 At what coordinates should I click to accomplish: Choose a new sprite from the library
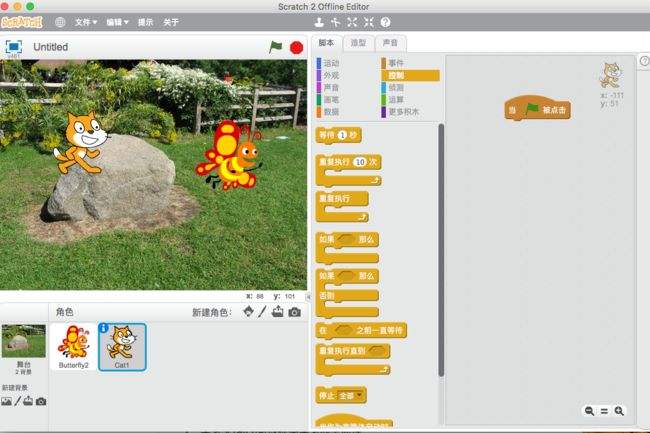pyautogui.click(x=248, y=312)
